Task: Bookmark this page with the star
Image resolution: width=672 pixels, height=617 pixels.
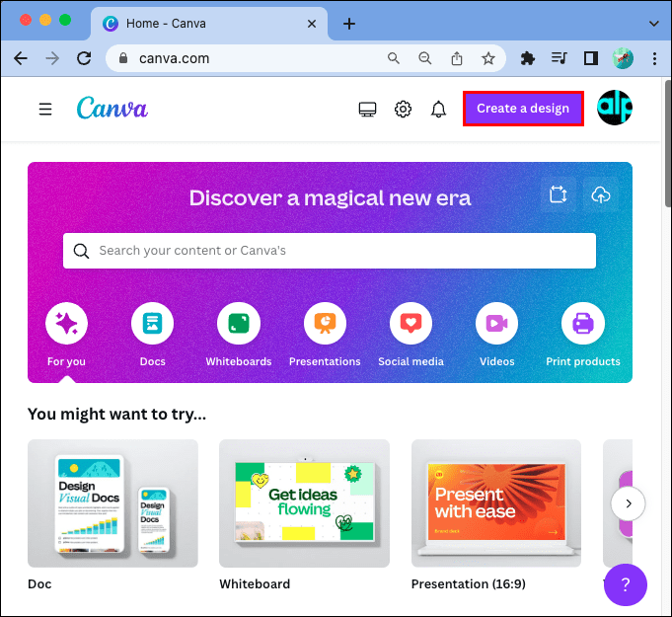Action: tap(488, 58)
